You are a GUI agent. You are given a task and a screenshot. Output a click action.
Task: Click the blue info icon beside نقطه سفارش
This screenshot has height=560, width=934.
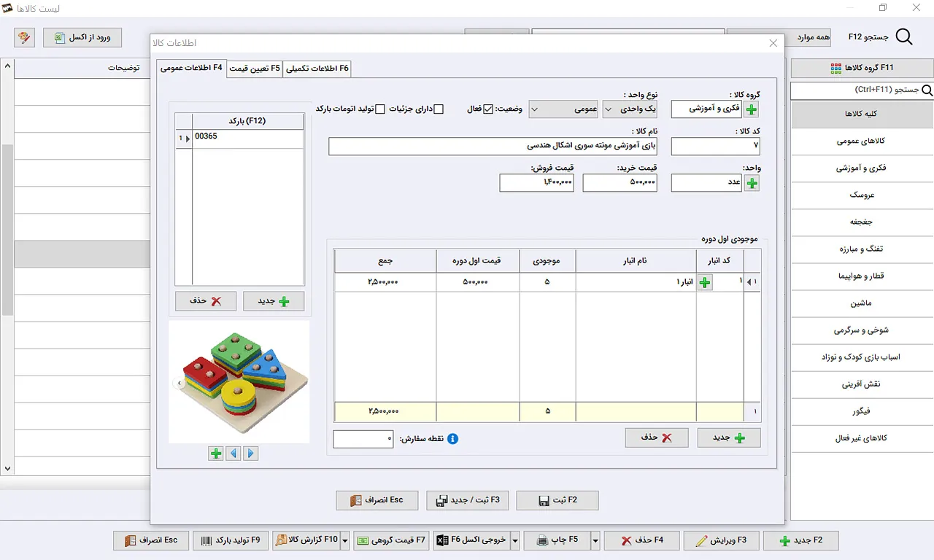[x=452, y=439]
